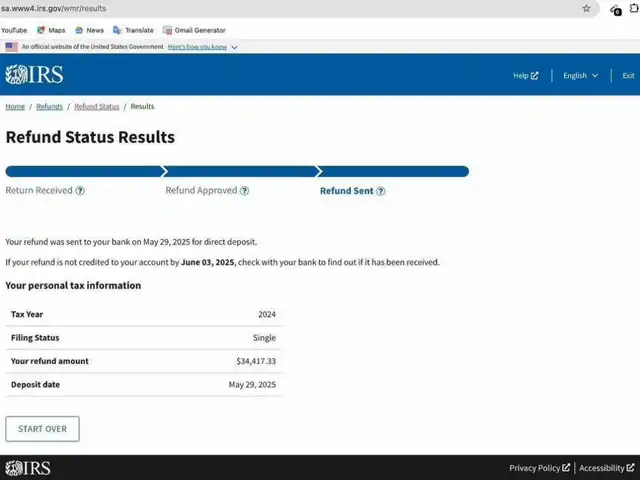Go to Home breadcrumb link

tap(15, 106)
